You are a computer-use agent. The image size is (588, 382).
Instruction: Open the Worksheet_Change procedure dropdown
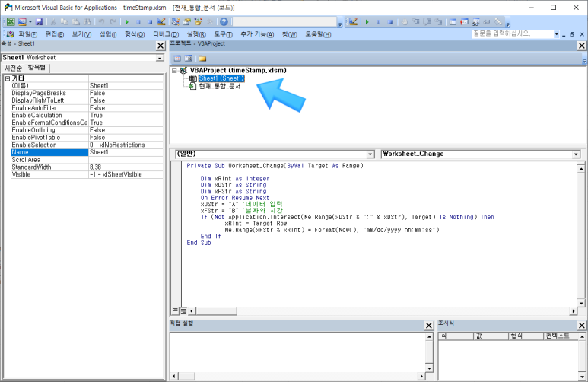tap(576, 154)
